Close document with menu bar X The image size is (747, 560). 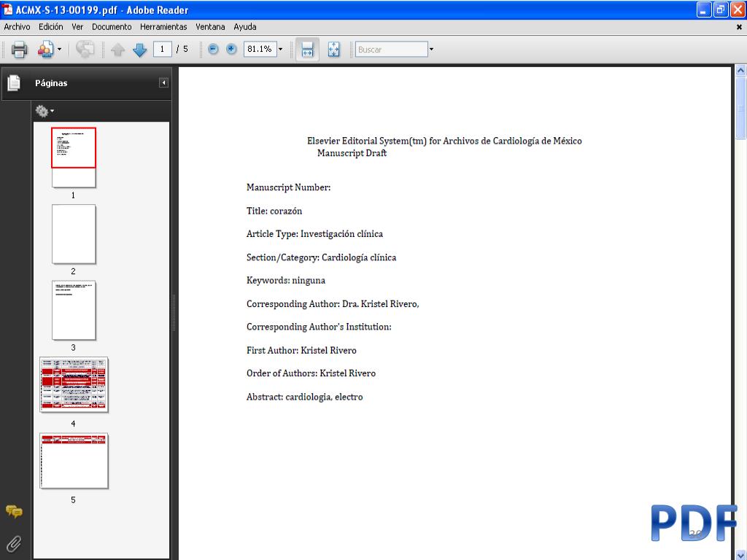[739, 27]
